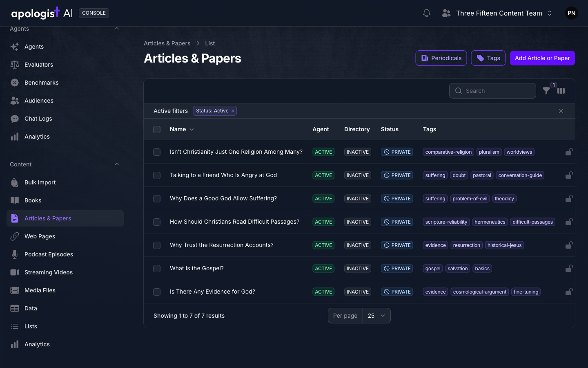Image resolution: width=588 pixels, height=368 pixels.
Task: Check the Why Trust the Resurrection row
Action: click(157, 245)
